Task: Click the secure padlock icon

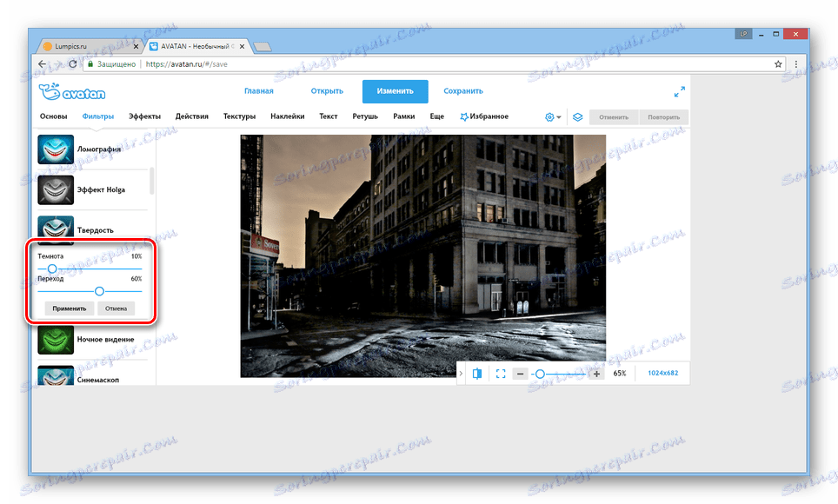Action: click(x=90, y=64)
